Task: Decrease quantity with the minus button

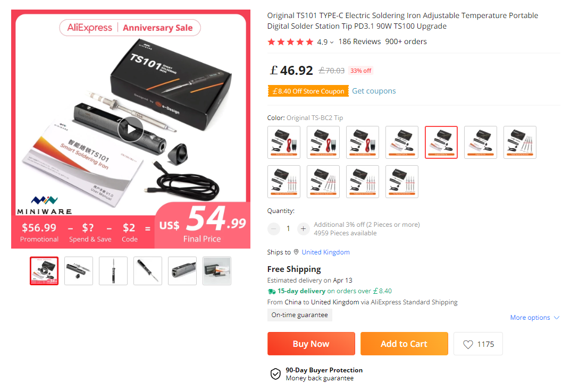Action: click(x=273, y=228)
